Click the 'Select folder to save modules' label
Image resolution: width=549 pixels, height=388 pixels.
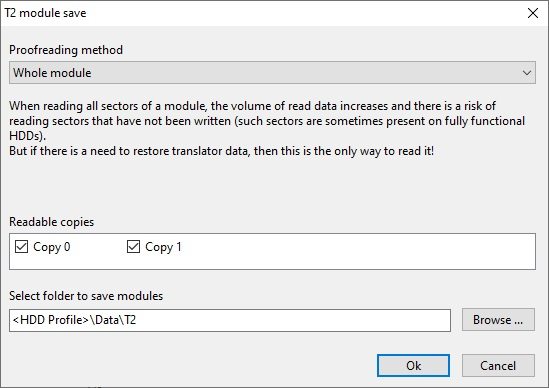click(86, 296)
